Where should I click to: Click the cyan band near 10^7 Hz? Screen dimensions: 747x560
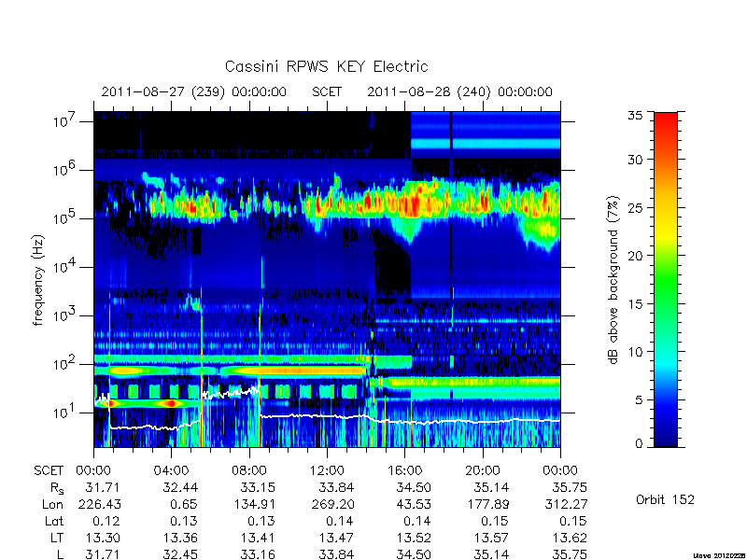tap(486, 144)
